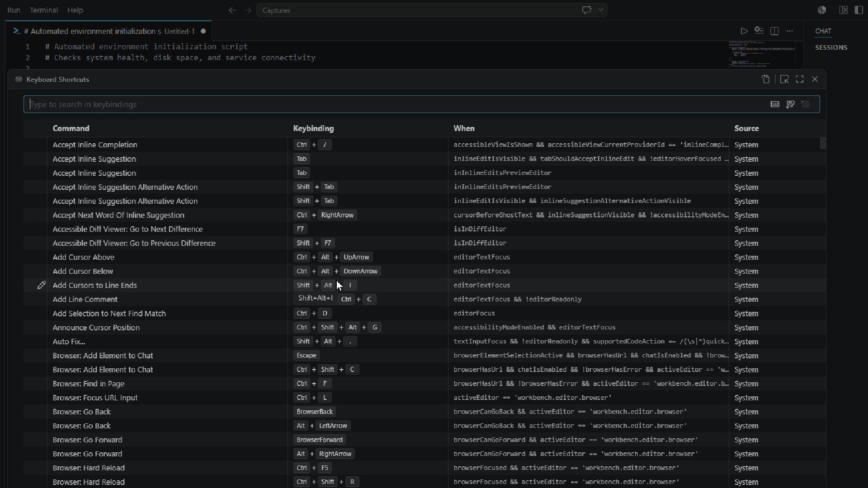
Task: Open editor More Actions ellipsis
Action: (790, 31)
